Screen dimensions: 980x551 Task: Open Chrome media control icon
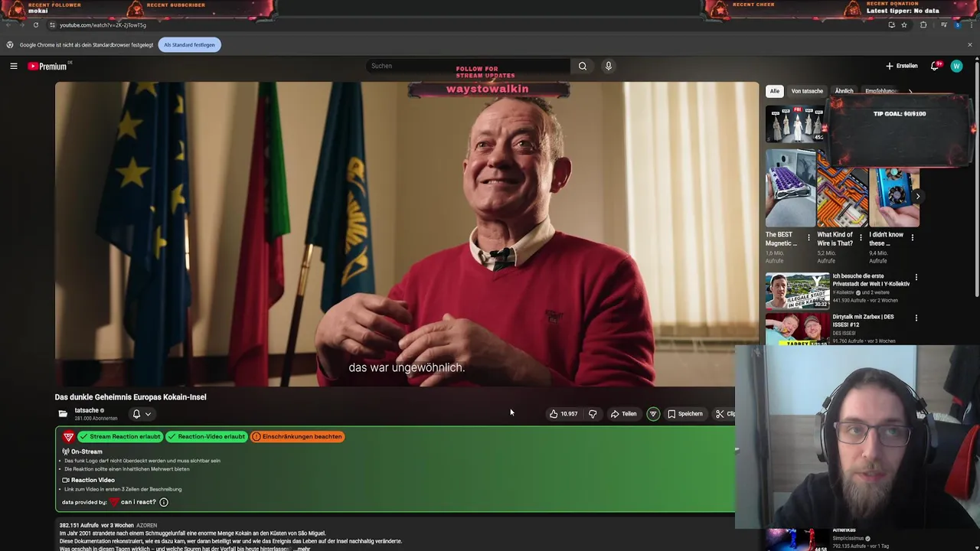point(943,24)
